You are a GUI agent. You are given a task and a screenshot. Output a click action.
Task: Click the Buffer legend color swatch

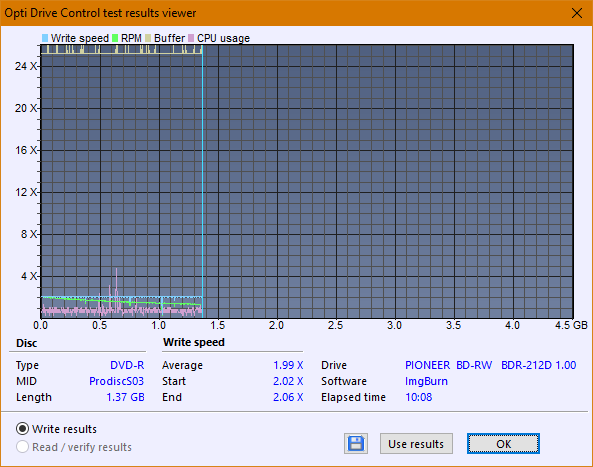pyautogui.click(x=148, y=38)
